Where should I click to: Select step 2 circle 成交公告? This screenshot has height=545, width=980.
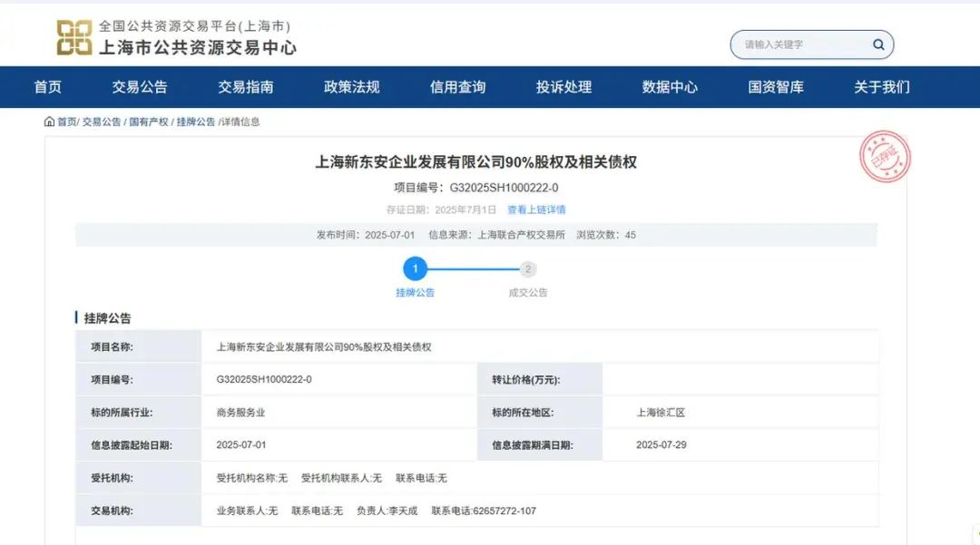coord(528,269)
